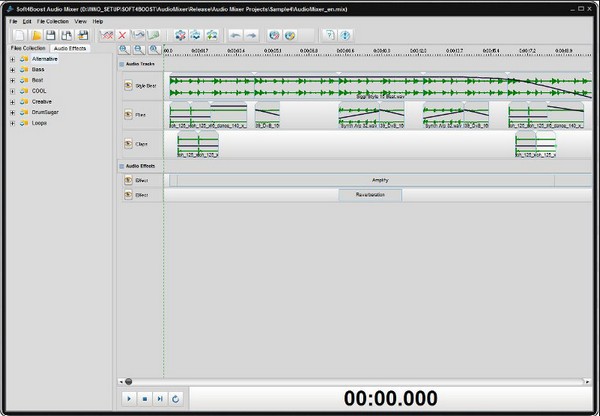Expand the Alternative folder
Viewport: 600px width, 416px height.
12,58
